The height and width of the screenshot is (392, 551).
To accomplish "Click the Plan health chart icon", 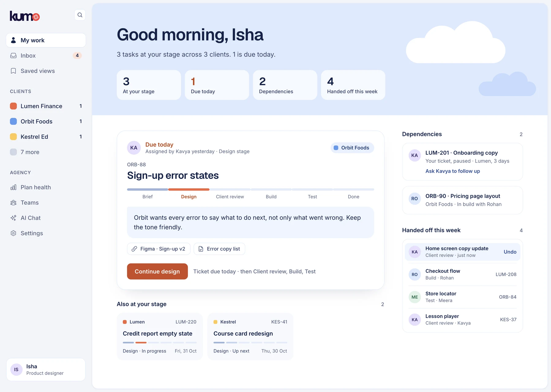I will (x=13, y=187).
